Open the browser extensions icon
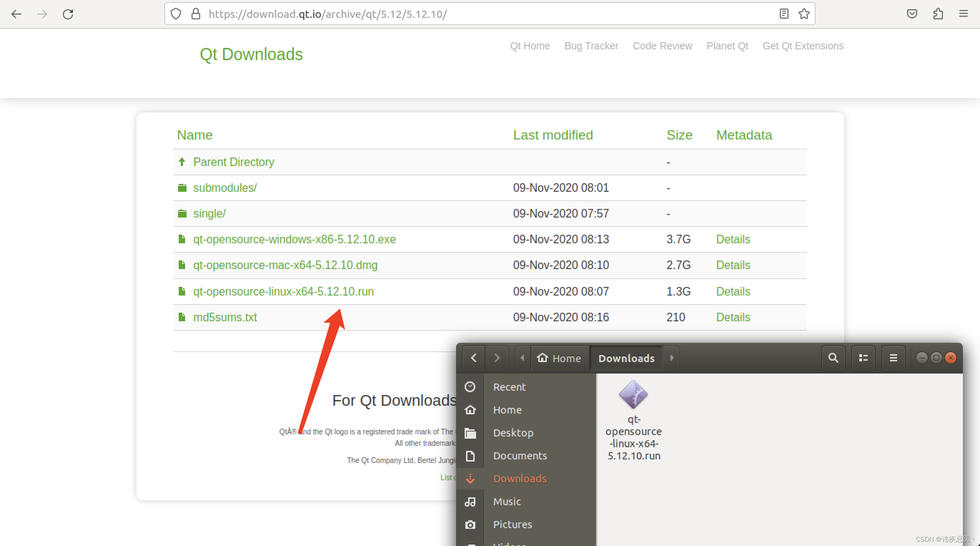 pos(938,14)
